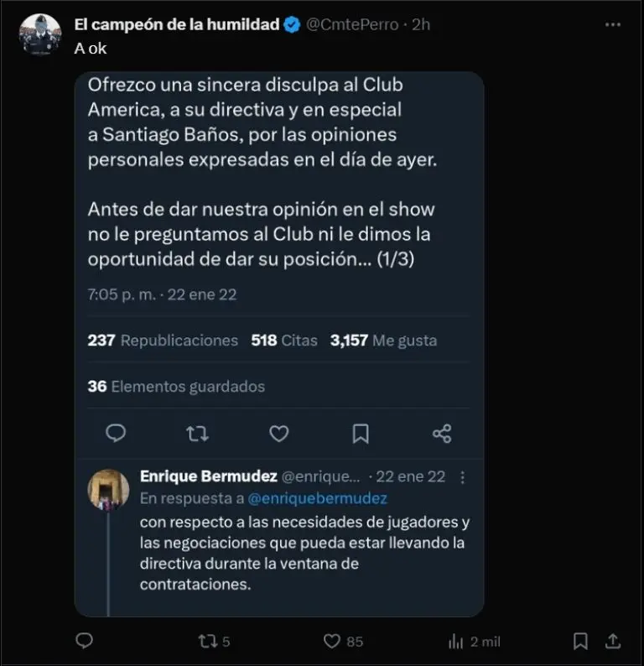Click the reply icon inside quoted tweet
Image resolution: width=644 pixels, height=666 pixels.
click(x=116, y=433)
